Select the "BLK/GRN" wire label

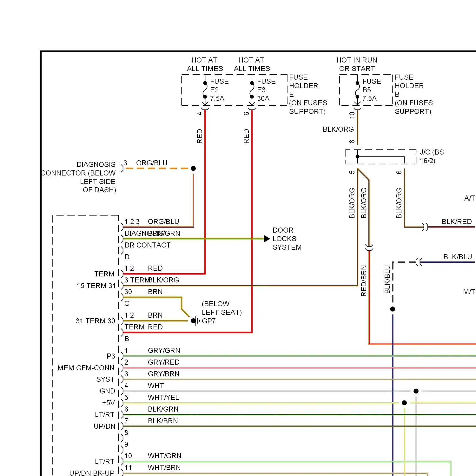[x=163, y=409]
